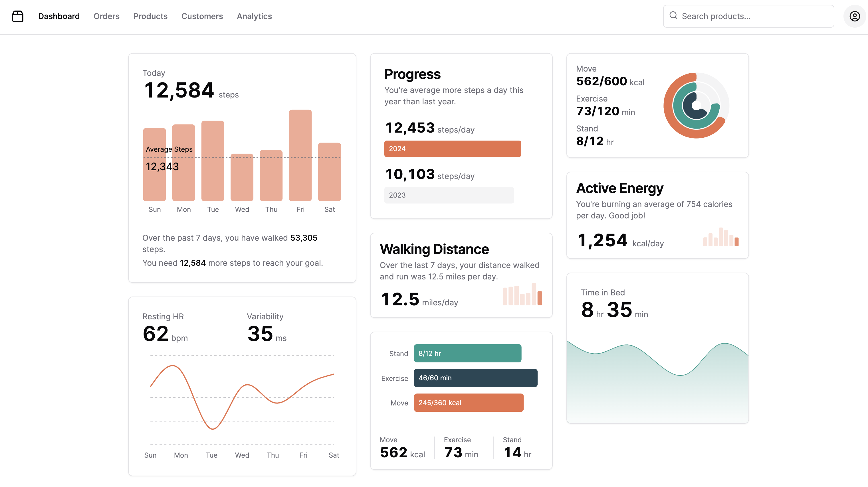Go to the Products page
Image resolution: width=868 pixels, height=487 pixels.
pyautogui.click(x=150, y=16)
